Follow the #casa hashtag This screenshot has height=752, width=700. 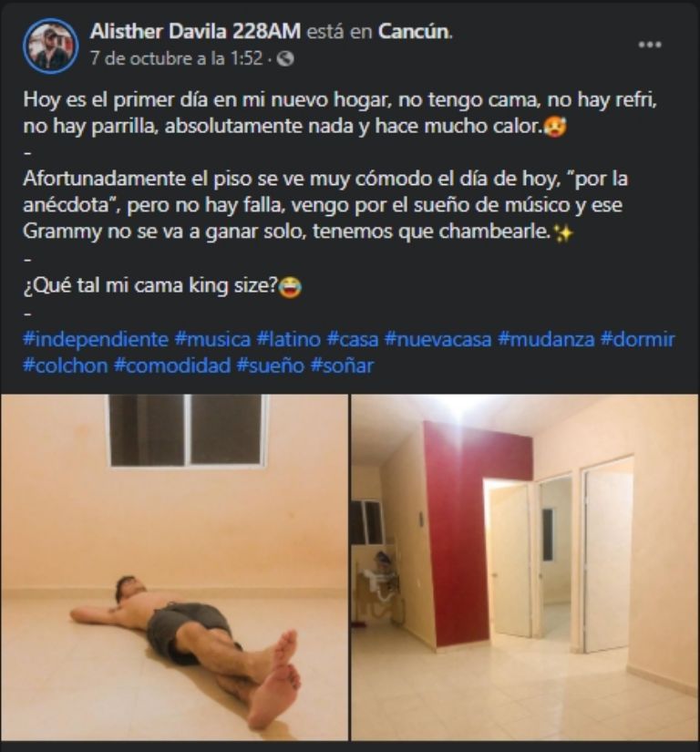tap(352, 339)
